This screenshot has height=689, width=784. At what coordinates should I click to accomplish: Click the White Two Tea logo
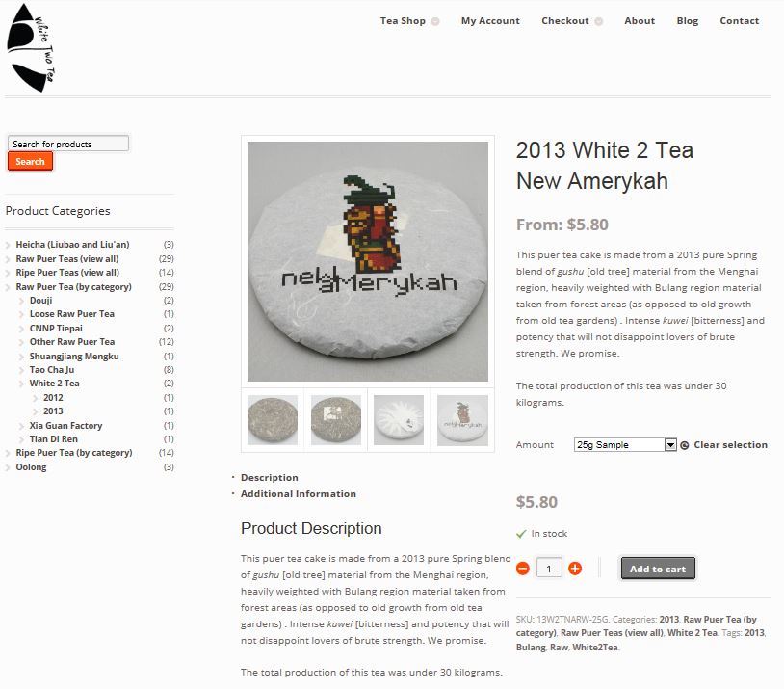pyautogui.click(x=31, y=47)
